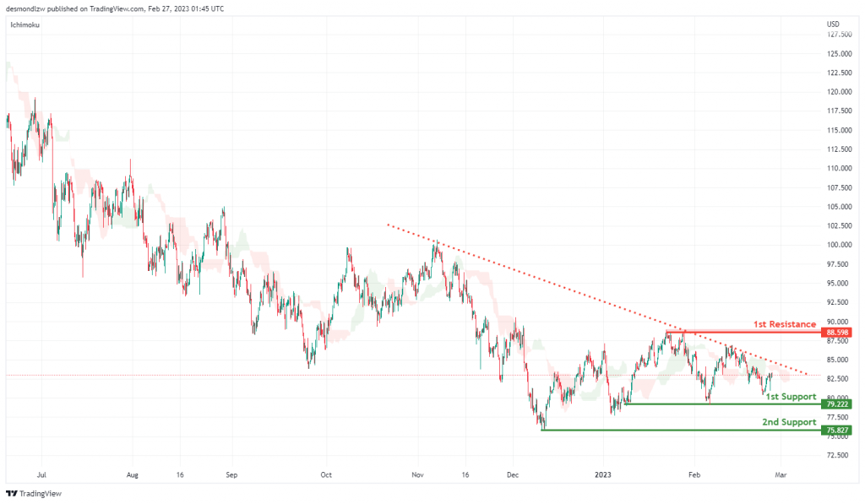
Task: Click the Feb label on time axis
Action: 694,474
